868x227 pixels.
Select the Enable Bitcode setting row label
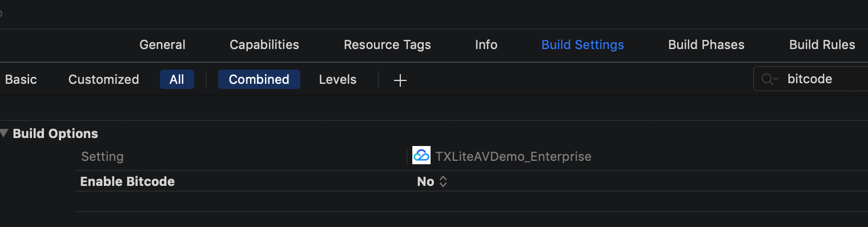(127, 182)
